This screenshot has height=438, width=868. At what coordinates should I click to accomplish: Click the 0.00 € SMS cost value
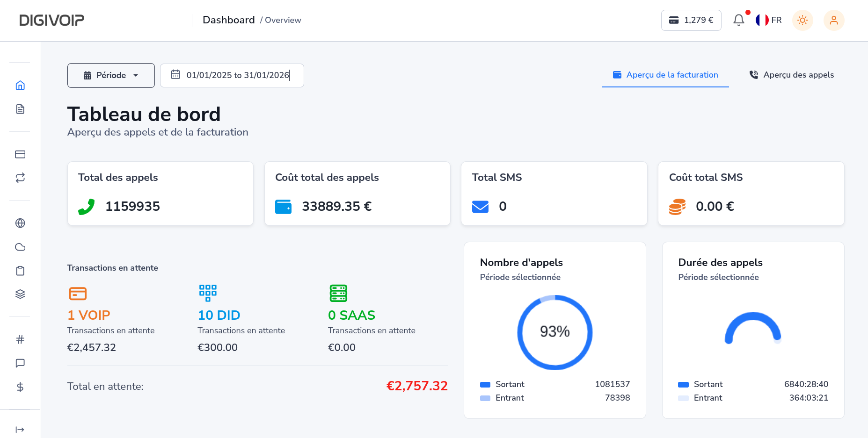coord(715,207)
